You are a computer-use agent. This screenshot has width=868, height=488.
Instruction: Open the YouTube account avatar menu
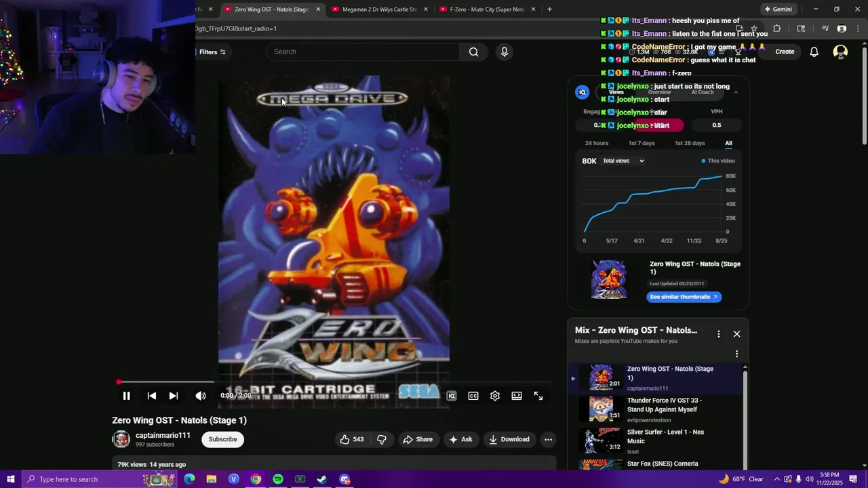tap(840, 52)
